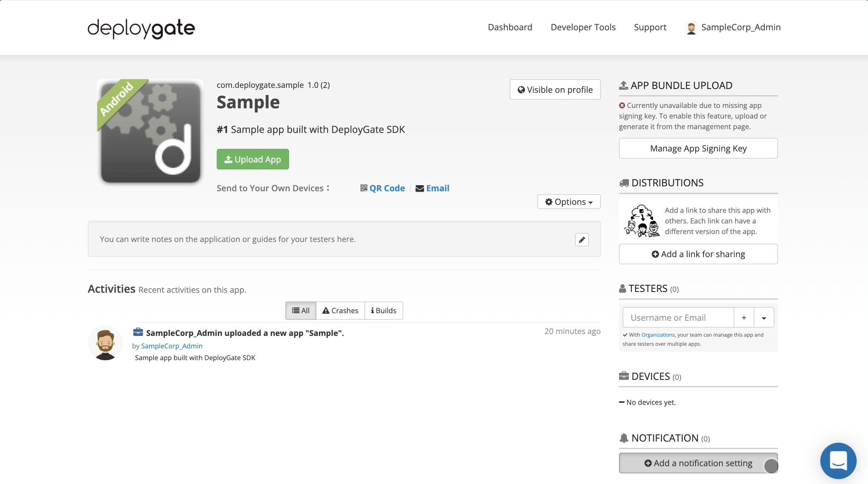Switch to the Crashes activity tab
This screenshot has width=868, height=484.
[x=340, y=311]
